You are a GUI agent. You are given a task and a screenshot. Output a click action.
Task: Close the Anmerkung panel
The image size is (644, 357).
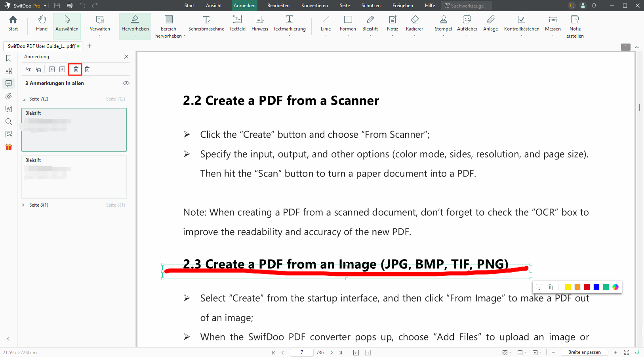126,57
